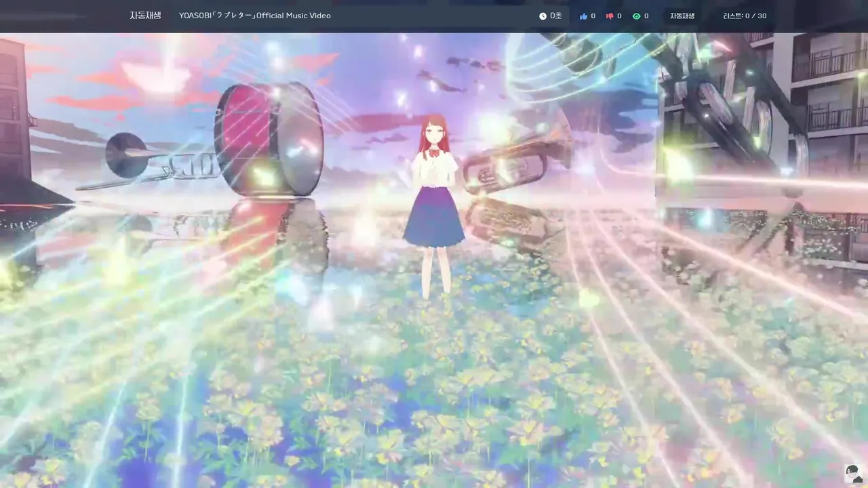Click the clock timer icon
The height and width of the screenshot is (488, 868).
(542, 16)
